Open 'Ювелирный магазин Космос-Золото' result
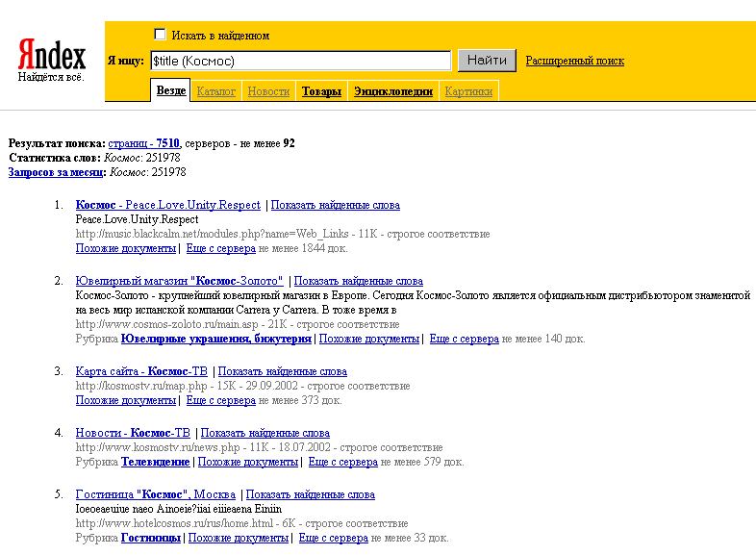 pyautogui.click(x=179, y=281)
